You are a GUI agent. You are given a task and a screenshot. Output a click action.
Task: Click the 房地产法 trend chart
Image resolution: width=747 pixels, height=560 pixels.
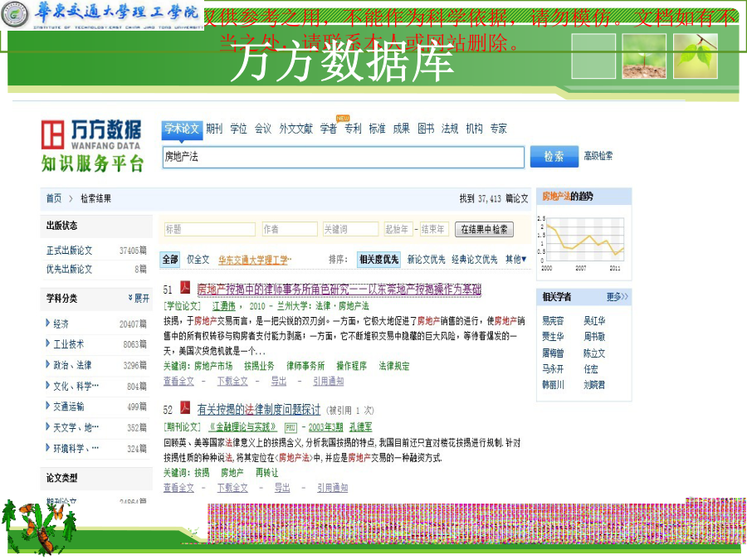[x=581, y=243]
